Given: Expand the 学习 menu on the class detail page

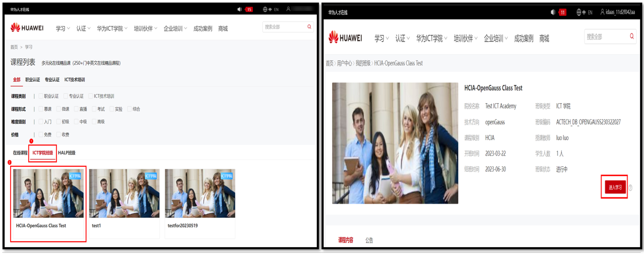Looking at the screenshot, I should tap(382, 39).
